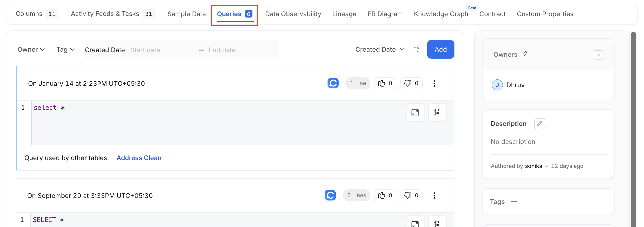Open owner Dhruv's profile
Viewport: 644px width, 227px height.
[x=515, y=85]
